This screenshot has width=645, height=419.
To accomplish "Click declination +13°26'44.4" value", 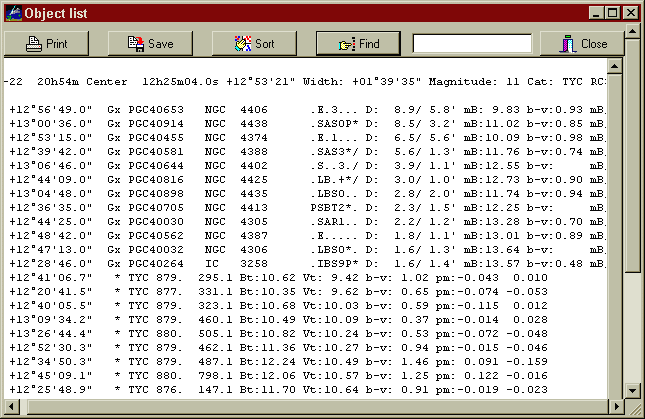I will 51,333.
